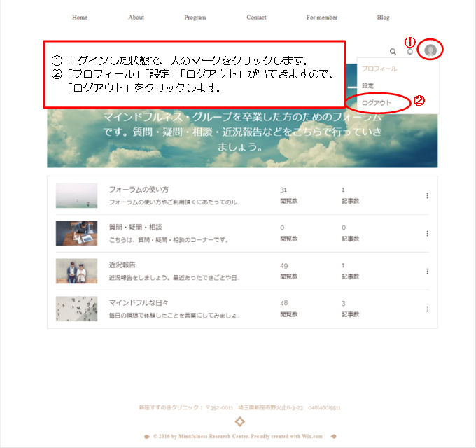This screenshot has height=448, width=476.
Task: Click description フォーラムの使い方やご利用頂く
Action: [x=174, y=202]
